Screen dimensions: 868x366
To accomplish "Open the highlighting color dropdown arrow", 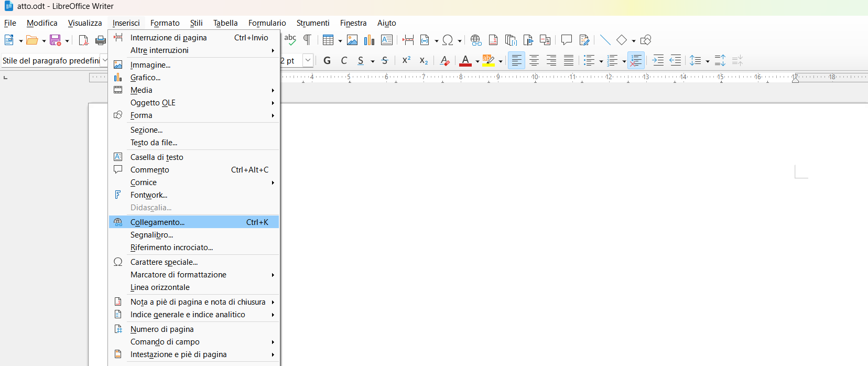I will [501, 61].
